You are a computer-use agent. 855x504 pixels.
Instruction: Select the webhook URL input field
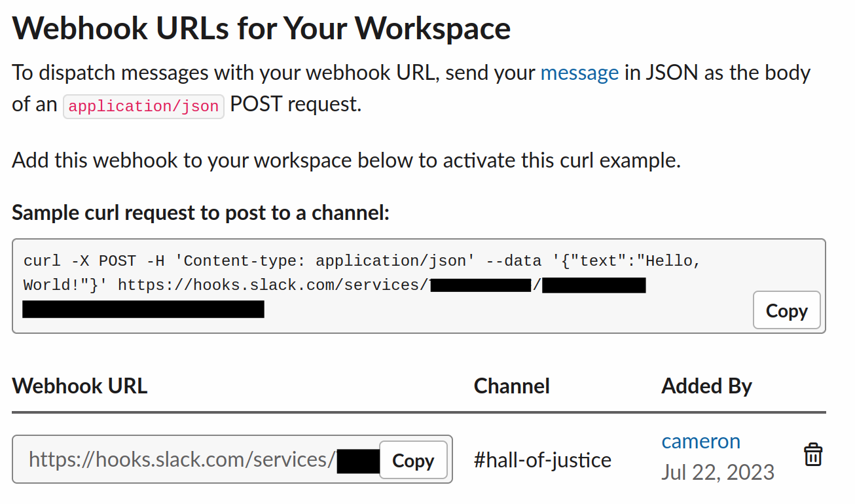point(232,459)
